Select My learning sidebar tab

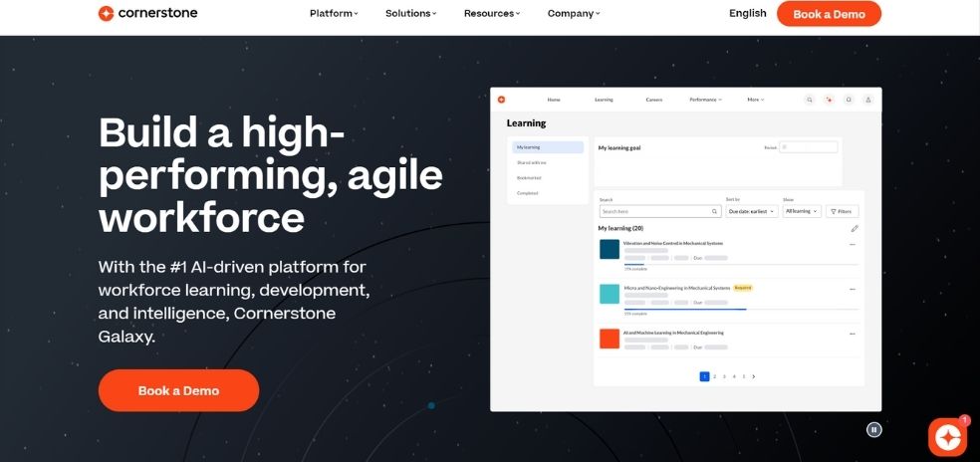[548, 147]
